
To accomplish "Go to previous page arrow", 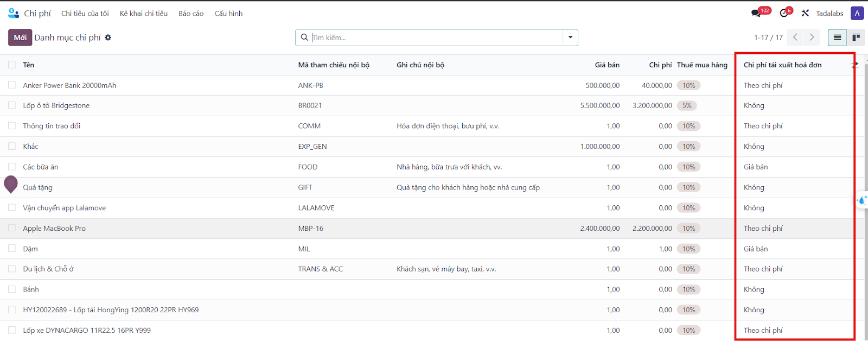I will 795,37.
